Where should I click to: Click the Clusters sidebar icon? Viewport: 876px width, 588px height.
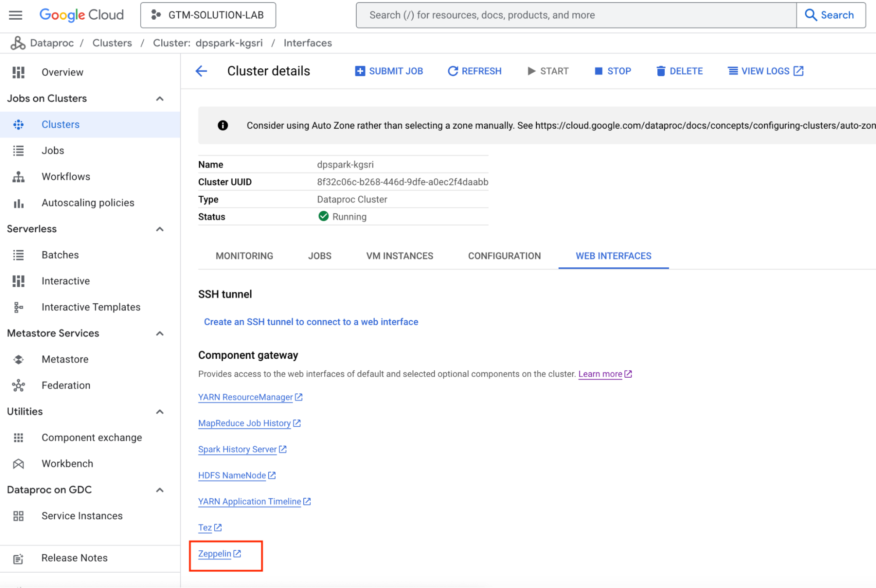point(18,124)
